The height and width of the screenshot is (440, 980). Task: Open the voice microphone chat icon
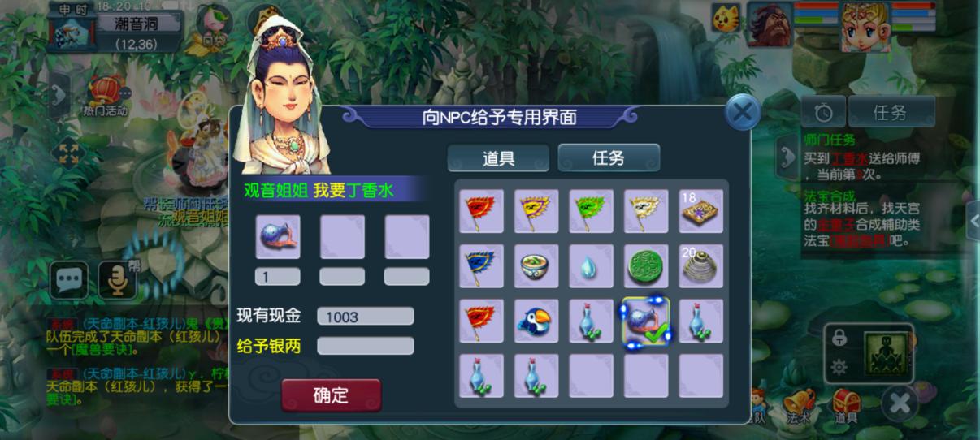[x=117, y=280]
